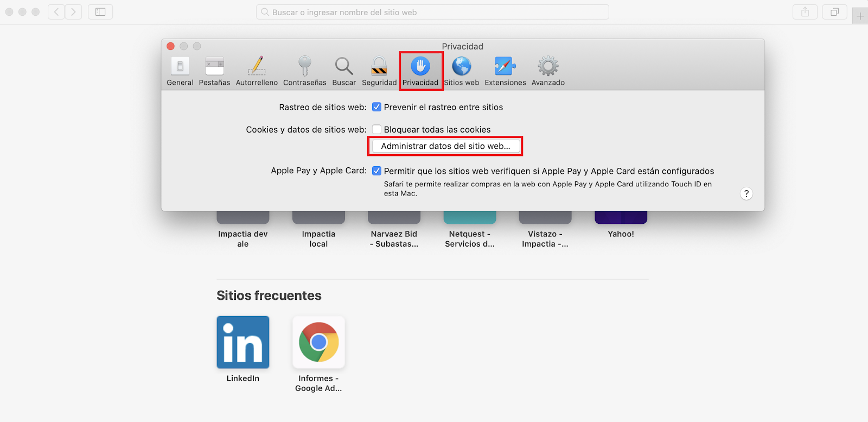The width and height of the screenshot is (868, 422).
Task: Enable Bloquear todas las cookies
Action: (x=376, y=129)
